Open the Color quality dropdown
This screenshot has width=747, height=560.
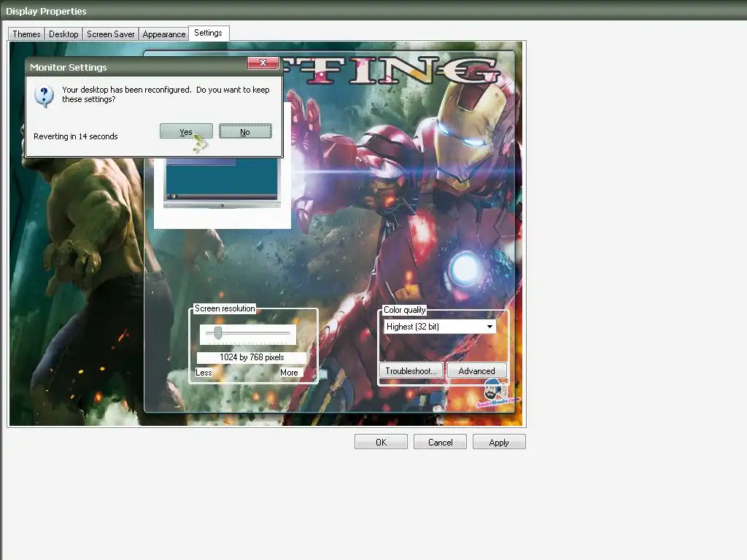click(x=440, y=327)
